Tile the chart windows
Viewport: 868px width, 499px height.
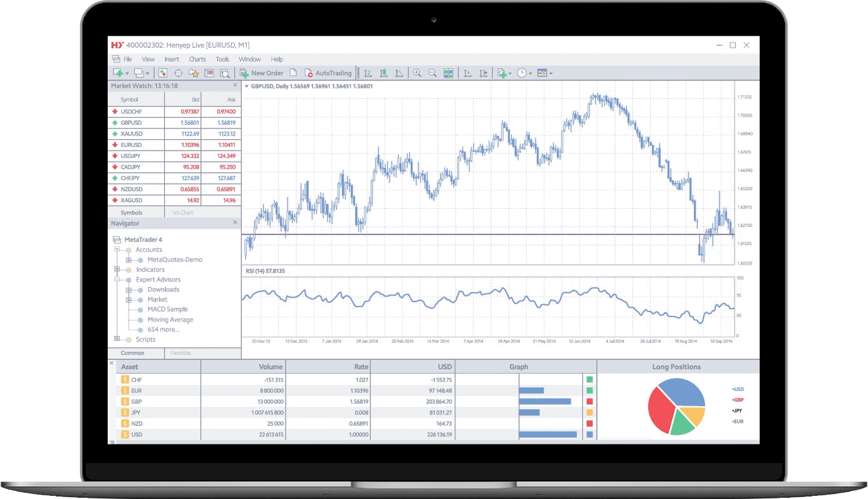(449, 72)
